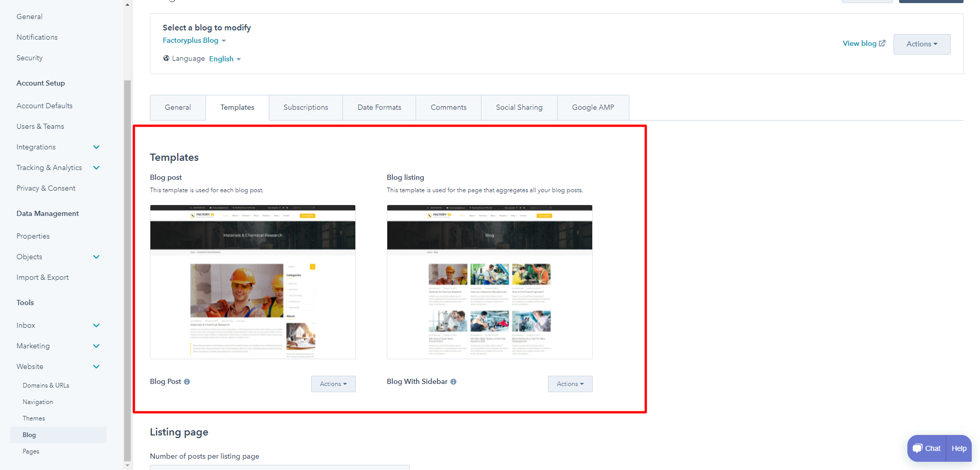
Task: Click the Blog post template thumbnail
Action: [253, 282]
